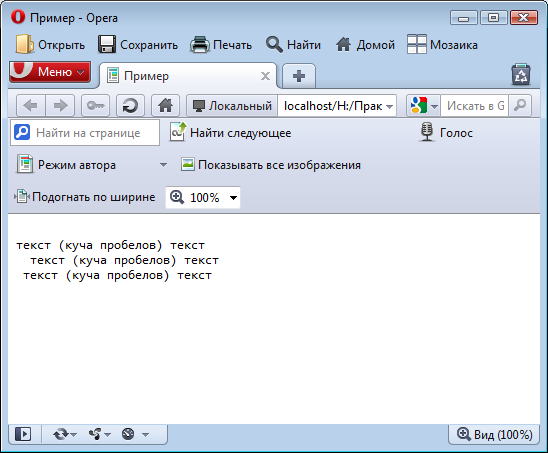Image resolution: width=548 pixels, height=453 pixels.
Task: Open the Opera Link sync status icon
Action: 60,434
